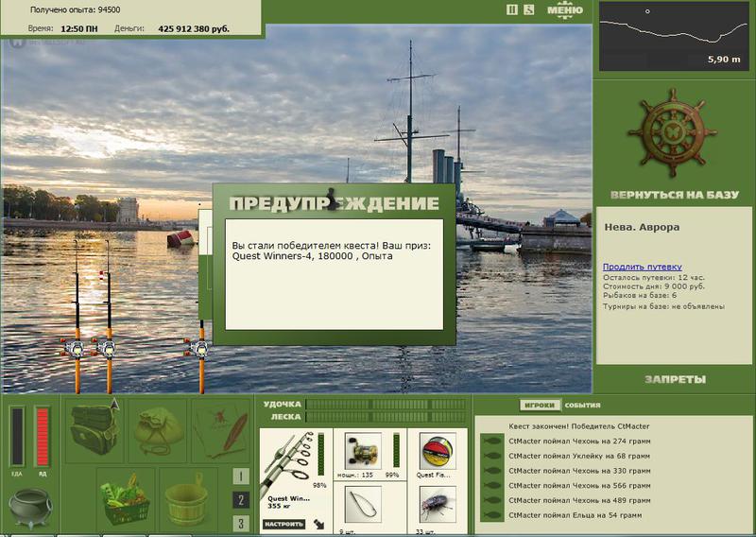This screenshot has height=537, width=756.
Task: Click fish icon beside Чехонь 274 грамм
Action: click(491, 441)
